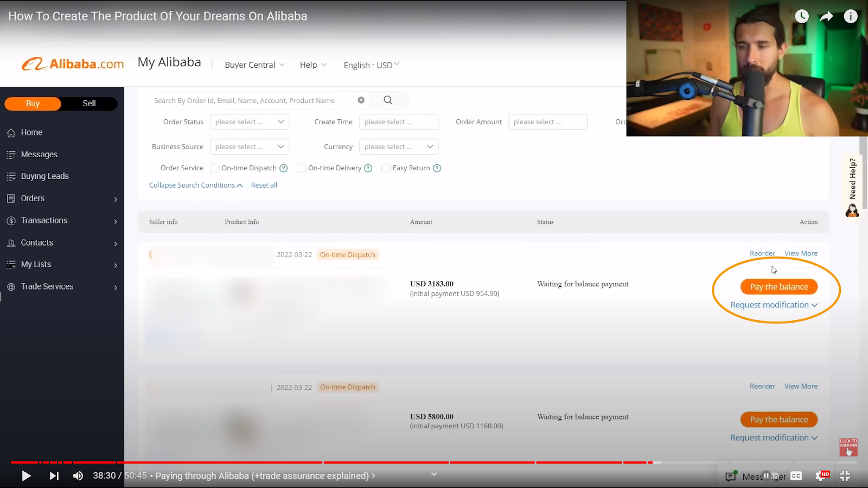Viewport: 868px width, 488px height.
Task: Open the Easy Return help question mark
Action: [x=437, y=168]
